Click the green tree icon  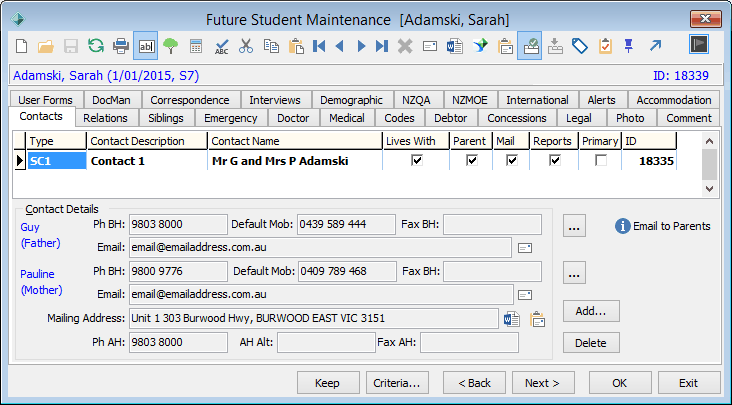click(x=171, y=46)
